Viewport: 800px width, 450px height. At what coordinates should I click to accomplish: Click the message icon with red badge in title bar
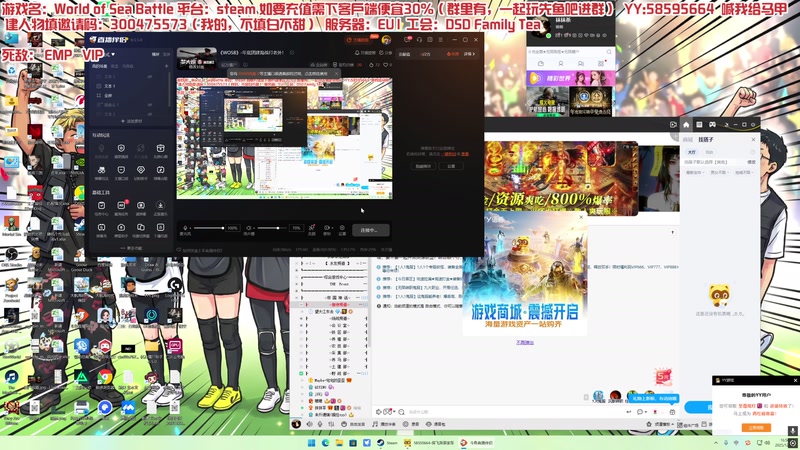(408, 39)
